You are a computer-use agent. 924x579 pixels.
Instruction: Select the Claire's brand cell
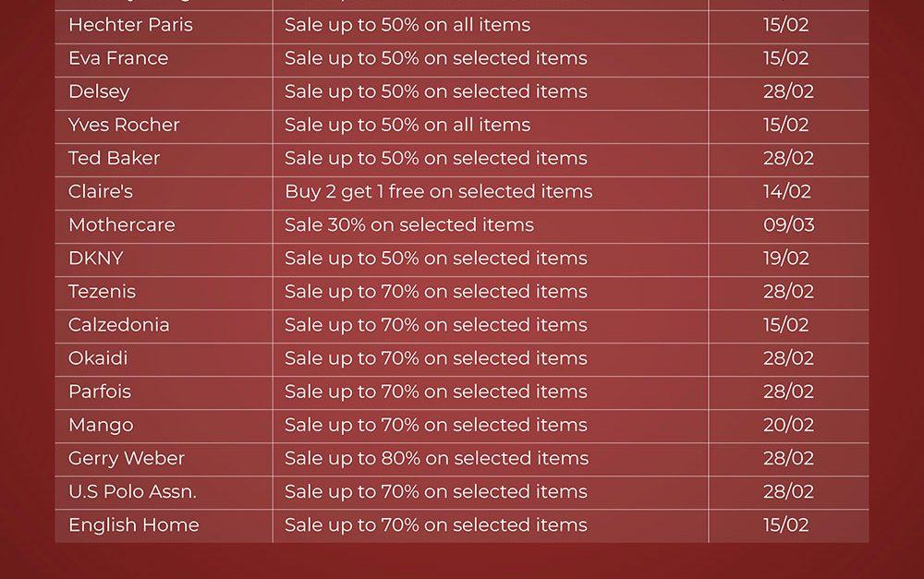pos(101,191)
